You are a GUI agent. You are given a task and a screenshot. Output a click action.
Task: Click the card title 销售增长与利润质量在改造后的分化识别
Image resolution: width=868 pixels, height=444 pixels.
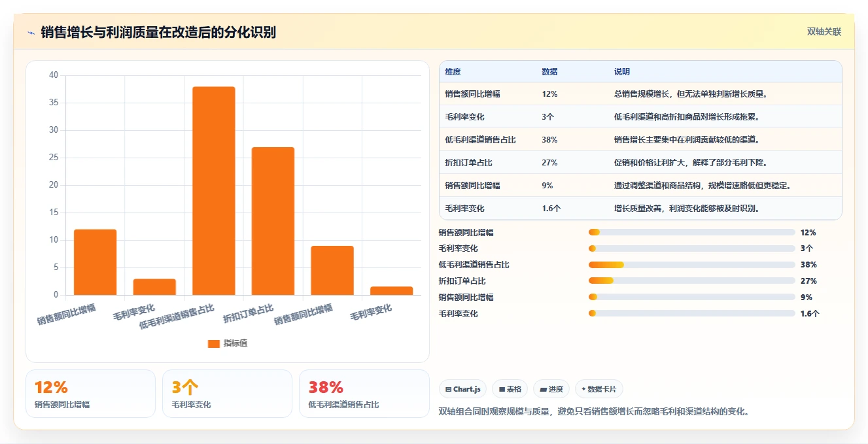158,33
